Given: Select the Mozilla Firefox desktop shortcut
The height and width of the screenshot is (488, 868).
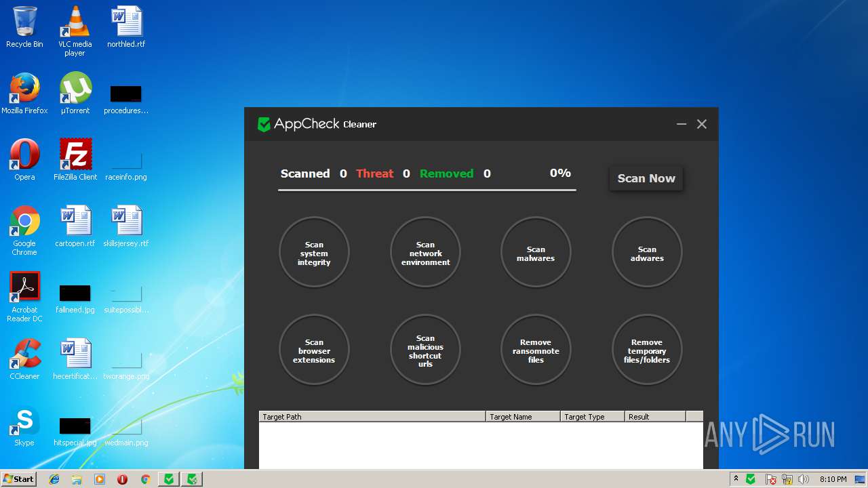Looking at the screenshot, I should 24,94.
